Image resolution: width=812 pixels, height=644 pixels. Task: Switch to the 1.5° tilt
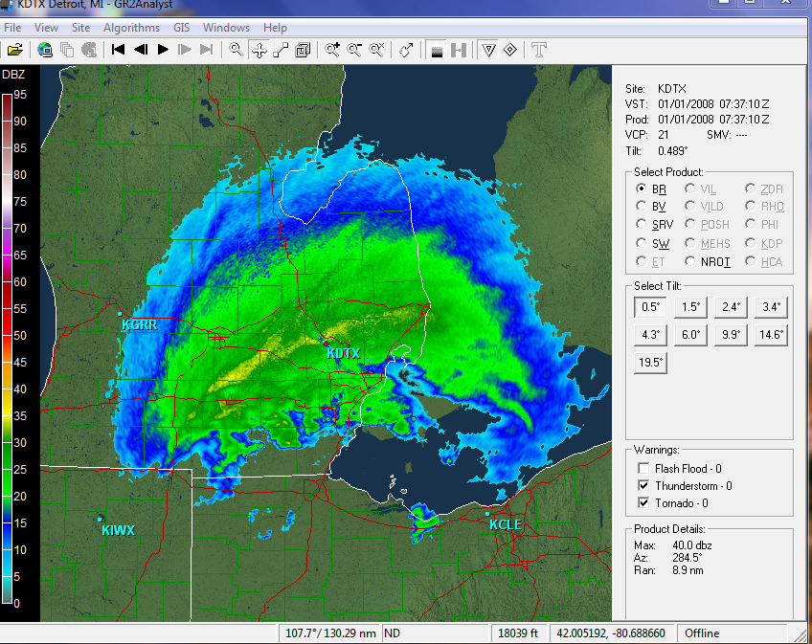tap(688, 307)
